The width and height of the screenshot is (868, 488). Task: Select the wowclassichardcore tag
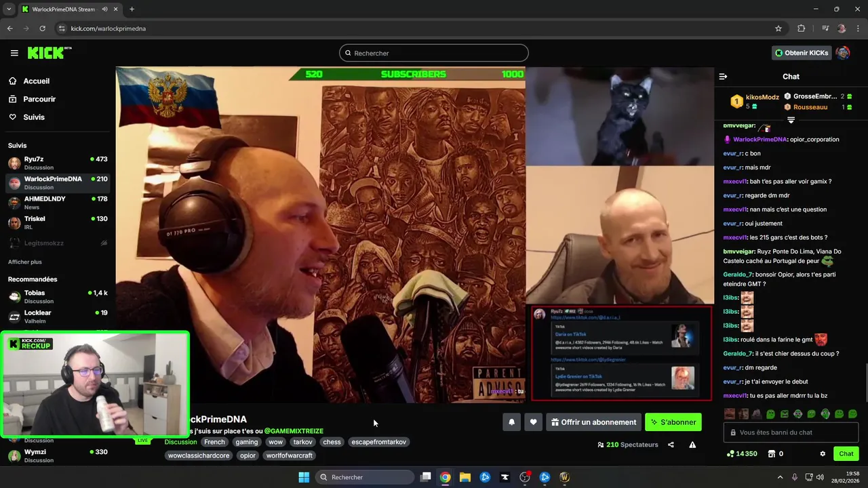tap(199, 455)
